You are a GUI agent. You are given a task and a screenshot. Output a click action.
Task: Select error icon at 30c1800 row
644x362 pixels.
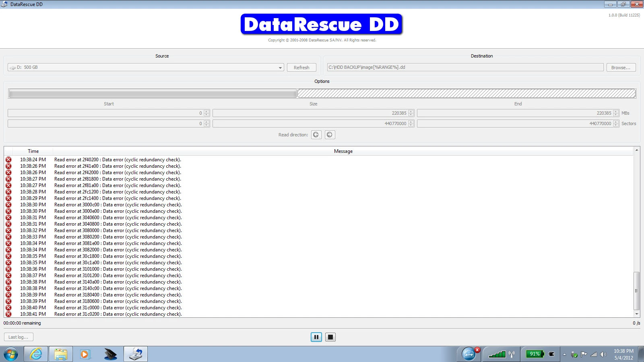point(8,256)
